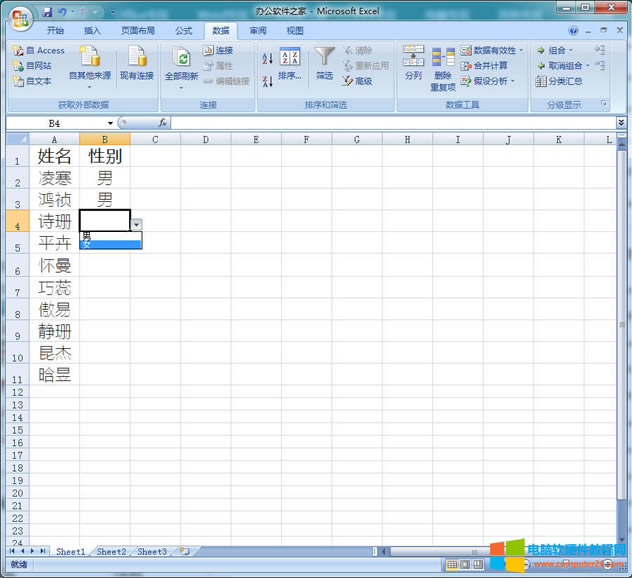Click the 高级 advanced filter button
The image size is (632, 578).
tap(358, 81)
